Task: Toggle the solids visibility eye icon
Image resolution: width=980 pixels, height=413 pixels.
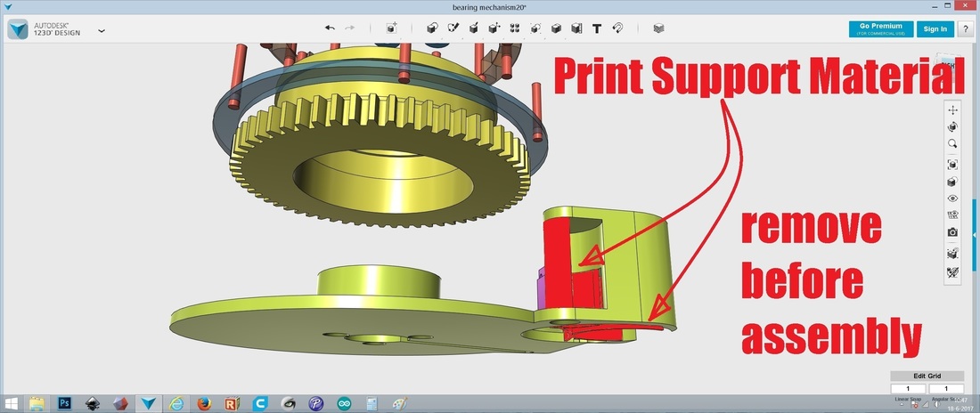Action: tap(952, 198)
